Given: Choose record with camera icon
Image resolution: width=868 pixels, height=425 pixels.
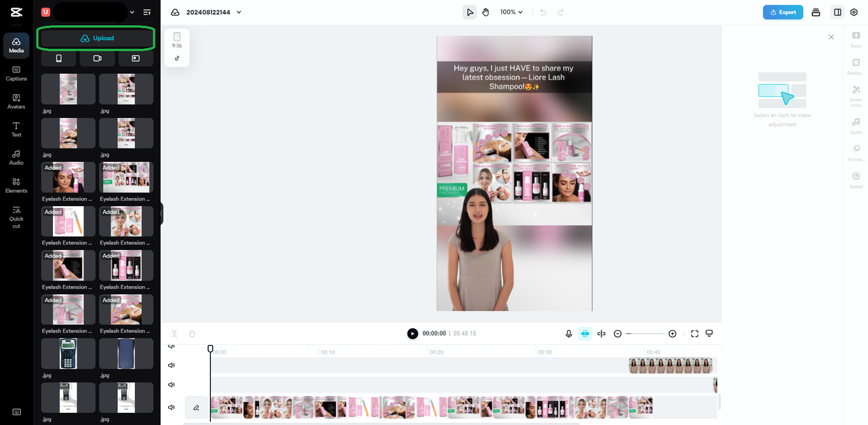Looking at the screenshot, I should (x=97, y=58).
